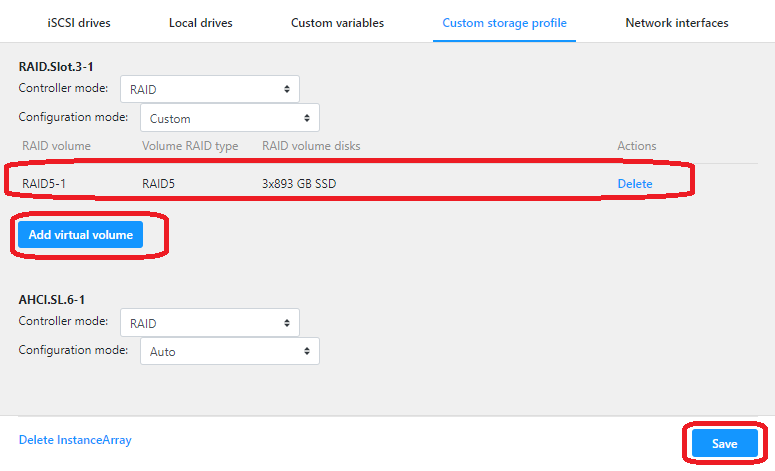The image size is (775, 471).
Task: Open the Configuration mode dropdown showing Custom
Action: coord(229,118)
